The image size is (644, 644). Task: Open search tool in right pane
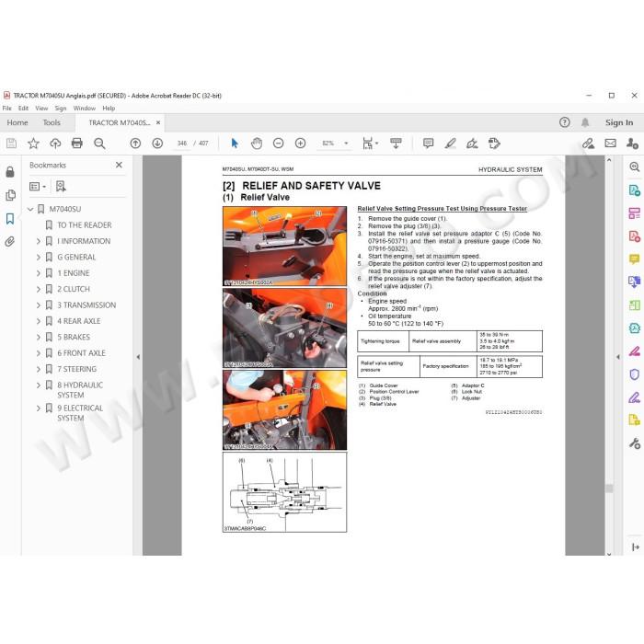point(634,167)
